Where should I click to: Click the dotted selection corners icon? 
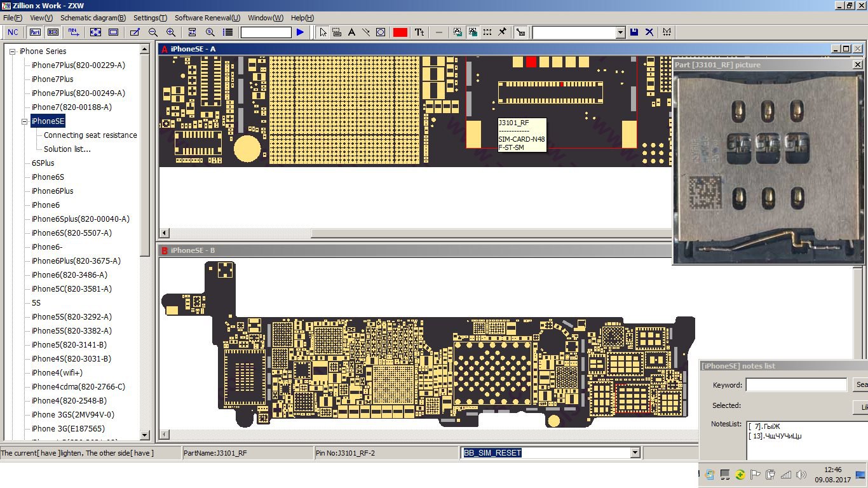coord(487,32)
